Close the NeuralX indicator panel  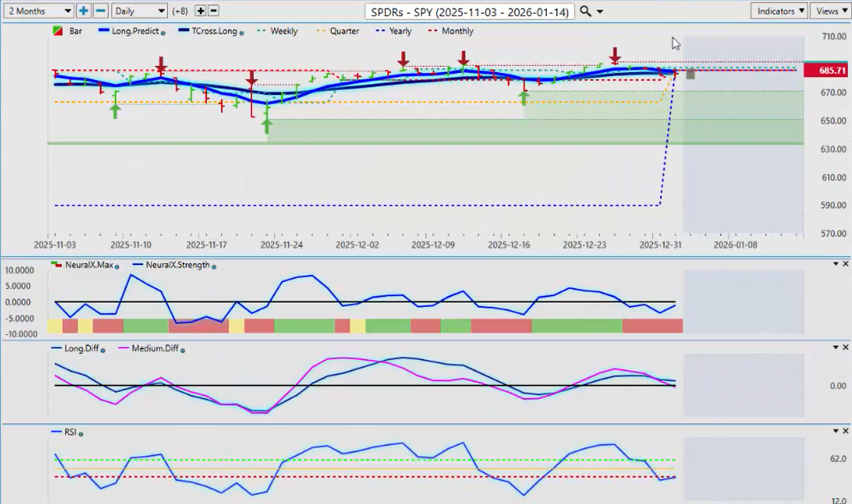tap(846, 264)
